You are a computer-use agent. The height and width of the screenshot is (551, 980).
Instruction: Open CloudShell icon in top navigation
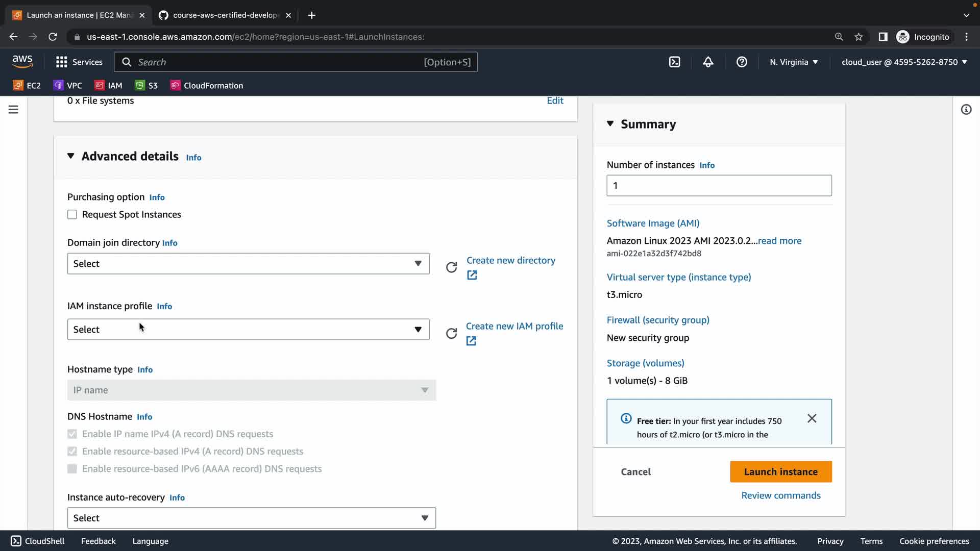coord(674,62)
